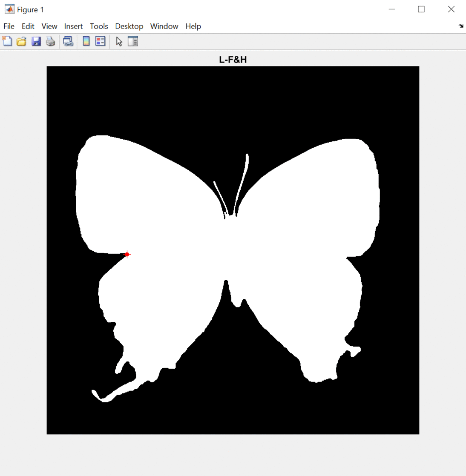Click the Link/Unlink Plot toolbar icon

coord(68,41)
